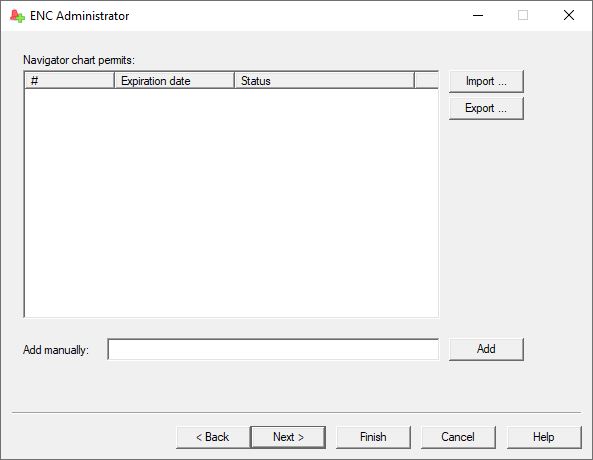Image resolution: width=593 pixels, height=460 pixels.
Task: Click the Navigator chart permits label
Action: pyautogui.click(x=79, y=60)
